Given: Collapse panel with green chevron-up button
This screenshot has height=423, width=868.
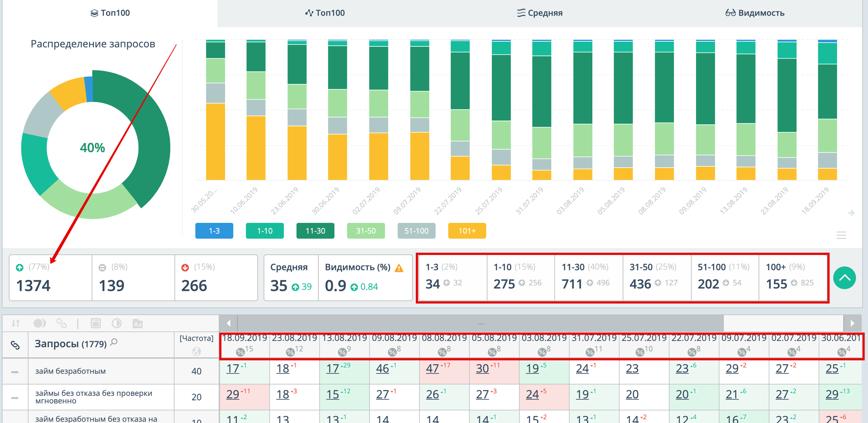Looking at the screenshot, I should pos(844,278).
